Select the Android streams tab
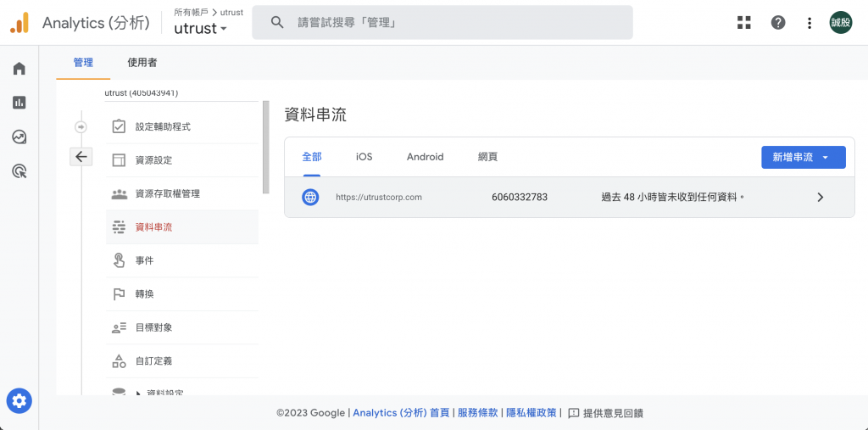Image resolution: width=868 pixels, height=430 pixels. pyautogui.click(x=426, y=157)
